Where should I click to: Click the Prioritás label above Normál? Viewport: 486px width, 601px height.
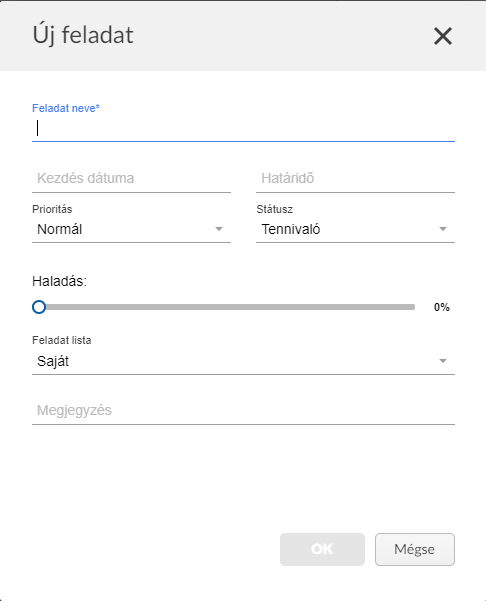[x=52, y=209]
